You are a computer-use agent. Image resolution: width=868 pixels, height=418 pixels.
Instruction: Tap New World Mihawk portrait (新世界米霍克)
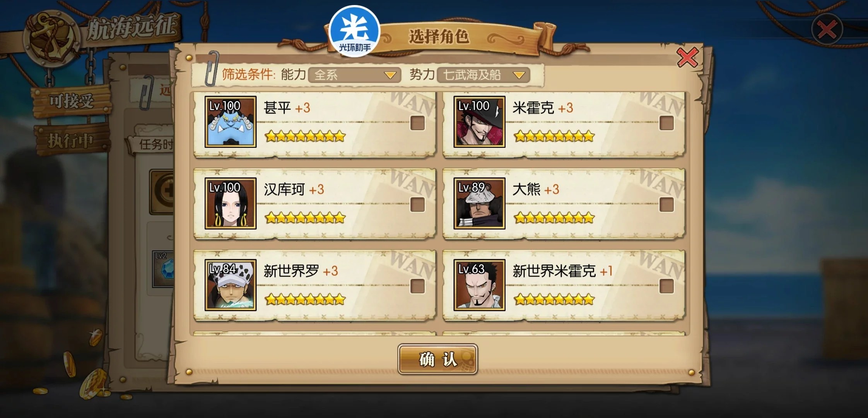479,285
